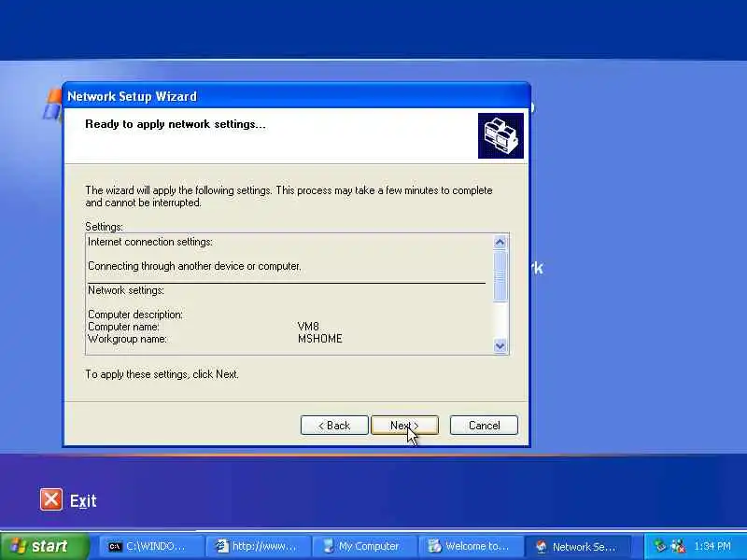Click 'Ready to apply network settings...' heading

pos(176,124)
